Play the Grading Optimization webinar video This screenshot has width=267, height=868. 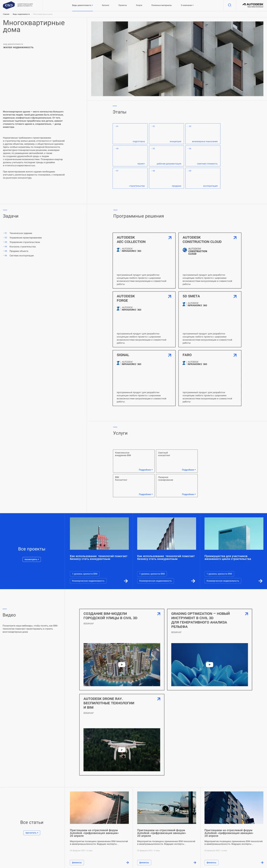pyautogui.click(x=209, y=664)
